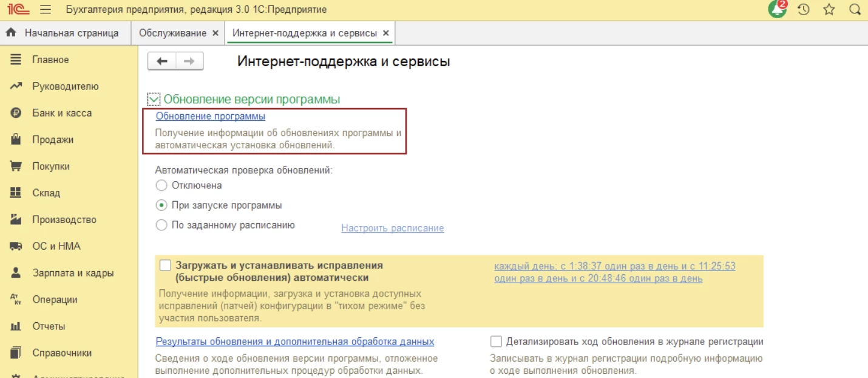Viewport: 868px width, 378px height.
Task: Select По заданному расписанию radio option
Action: 161,225
